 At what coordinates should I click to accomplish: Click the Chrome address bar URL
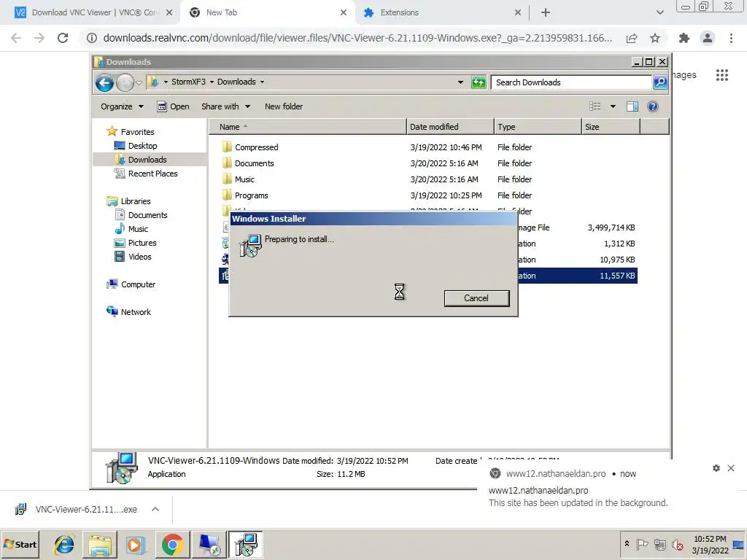tap(357, 38)
